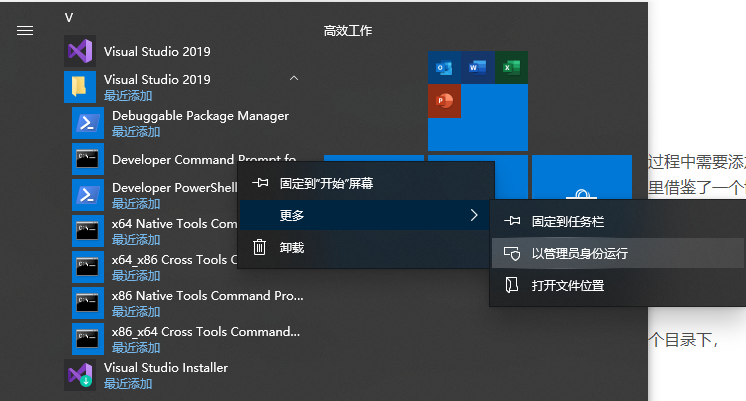The height and width of the screenshot is (401, 746).
Task: Click the Visual Studio 2019 folder icon
Action: point(80,87)
